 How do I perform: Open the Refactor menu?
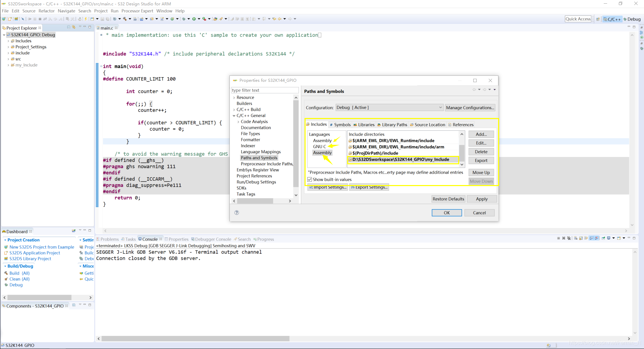point(47,11)
